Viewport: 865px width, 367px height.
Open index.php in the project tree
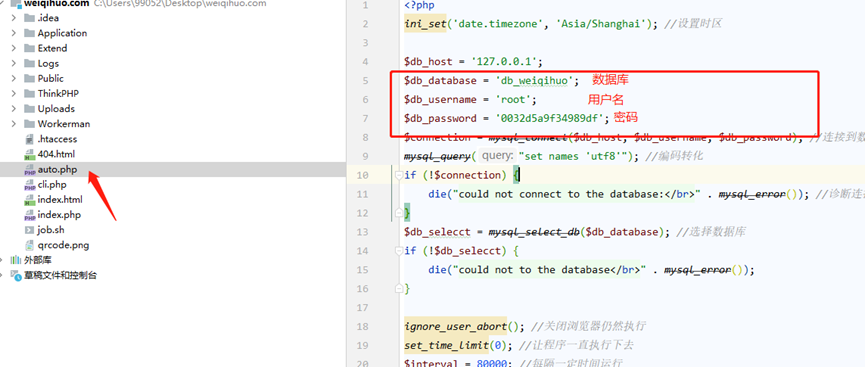point(59,215)
